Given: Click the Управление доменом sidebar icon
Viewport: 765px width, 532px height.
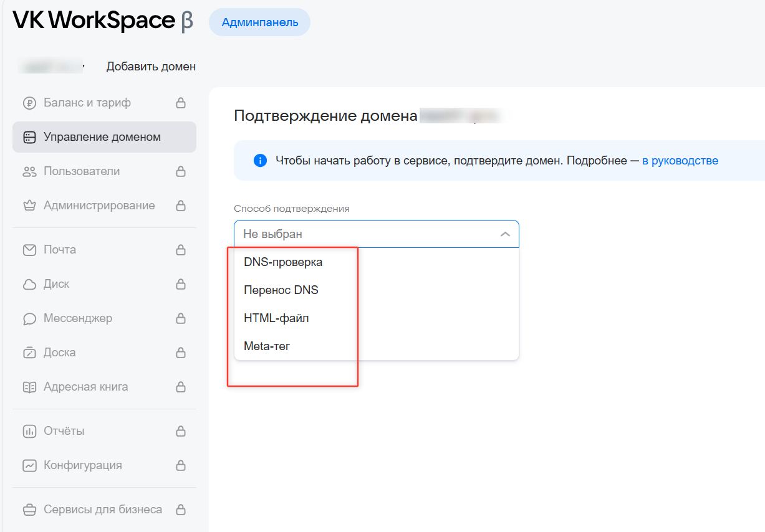Looking at the screenshot, I should pos(29,137).
